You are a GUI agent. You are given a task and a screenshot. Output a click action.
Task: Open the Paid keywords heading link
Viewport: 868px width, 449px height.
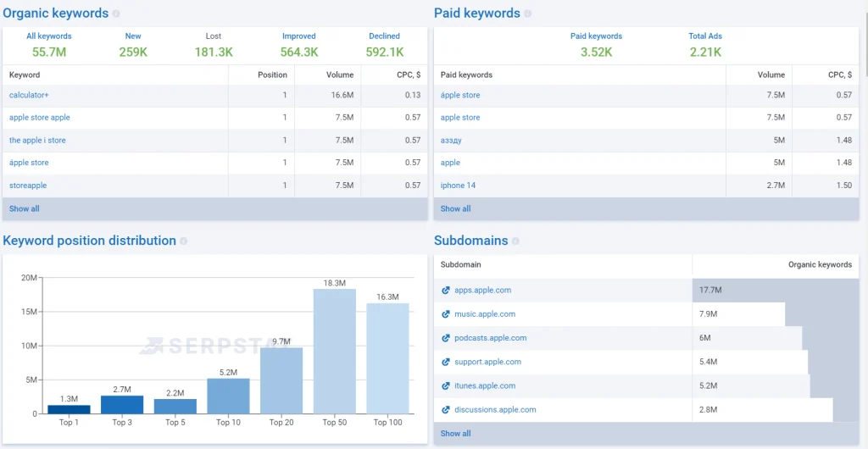[x=477, y=14]
